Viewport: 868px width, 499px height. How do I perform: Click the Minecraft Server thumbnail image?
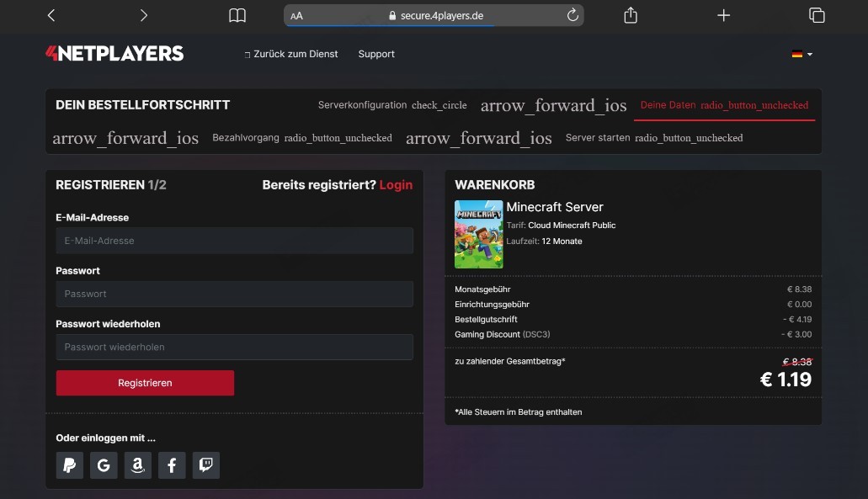pyautogui.click(x=478, y=233)
